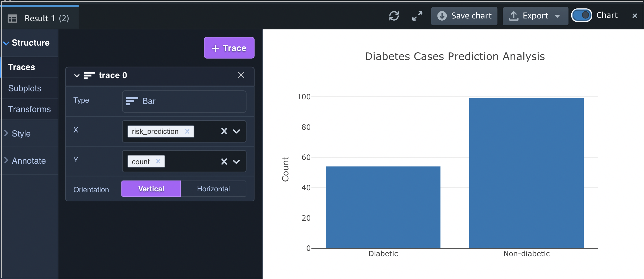Click the download icon in Save chart
The height and width of the screenshot is (279, 644).
pos(442,16)
